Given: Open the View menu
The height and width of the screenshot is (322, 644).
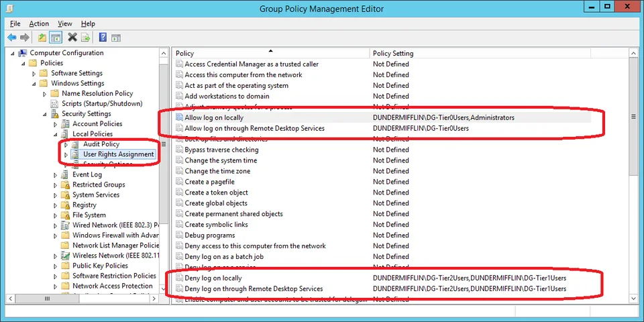Looking at the screenshot, I should point(65,24).
